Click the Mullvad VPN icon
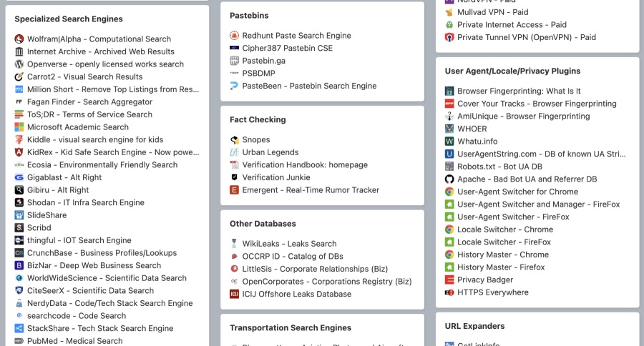644x346 pixels. click(449, 12)
